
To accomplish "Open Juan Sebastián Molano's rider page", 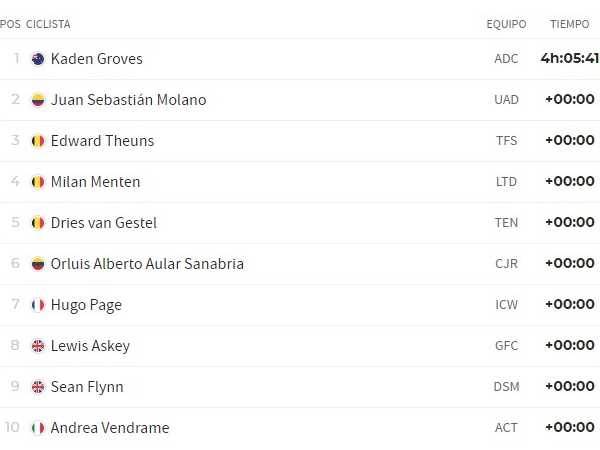I will click(x=128, y=100).
